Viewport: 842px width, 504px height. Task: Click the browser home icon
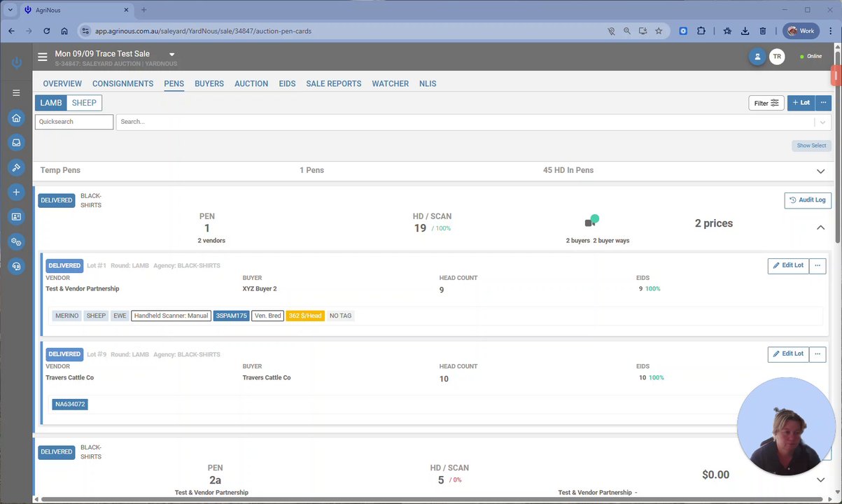coord(64,31)
